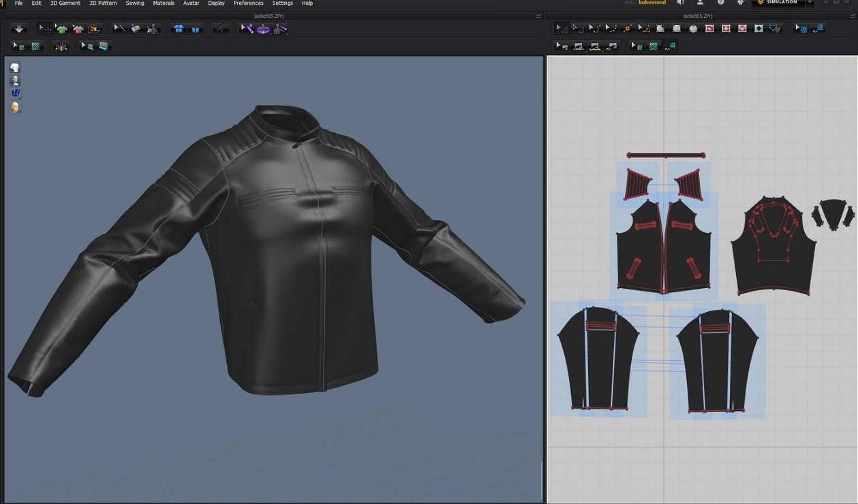Click the arrow beside SIMULATION mode
This screenshot has width=858, height=504.
(809, 3)
